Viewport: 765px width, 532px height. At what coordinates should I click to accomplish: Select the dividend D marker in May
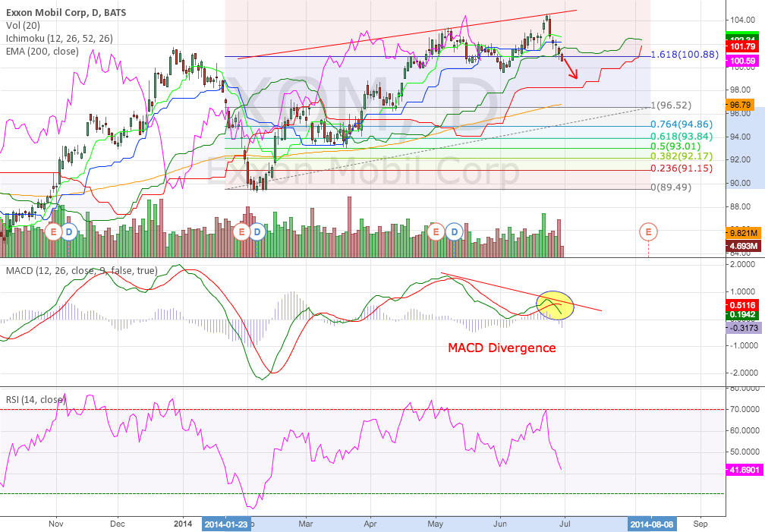click(x=455, y=231)
